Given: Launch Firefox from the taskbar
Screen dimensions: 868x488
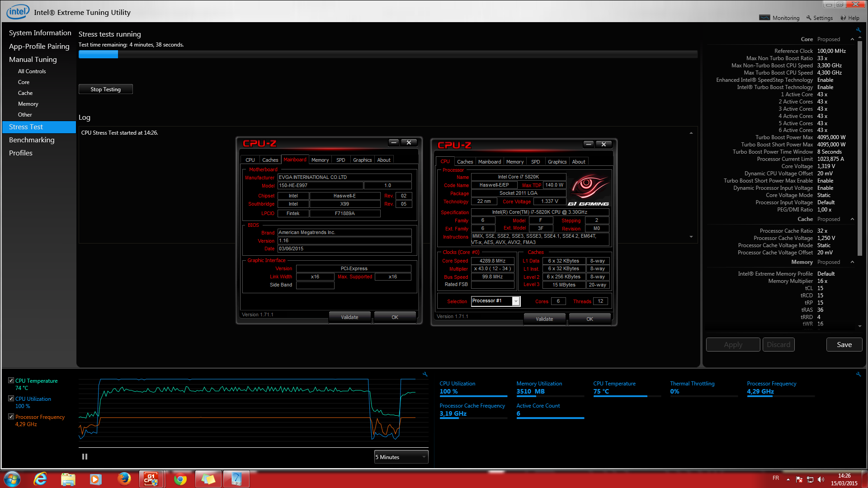Looking at the screenshot, I should [124, 479].
